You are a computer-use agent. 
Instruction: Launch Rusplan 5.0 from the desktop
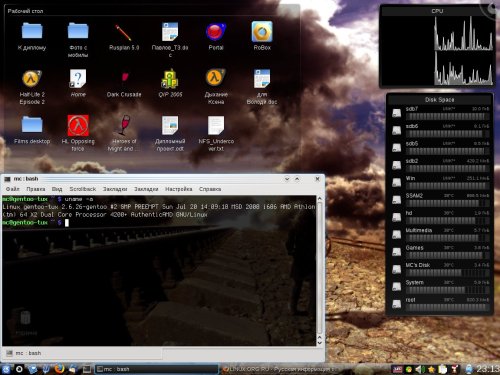coord(124,32)
